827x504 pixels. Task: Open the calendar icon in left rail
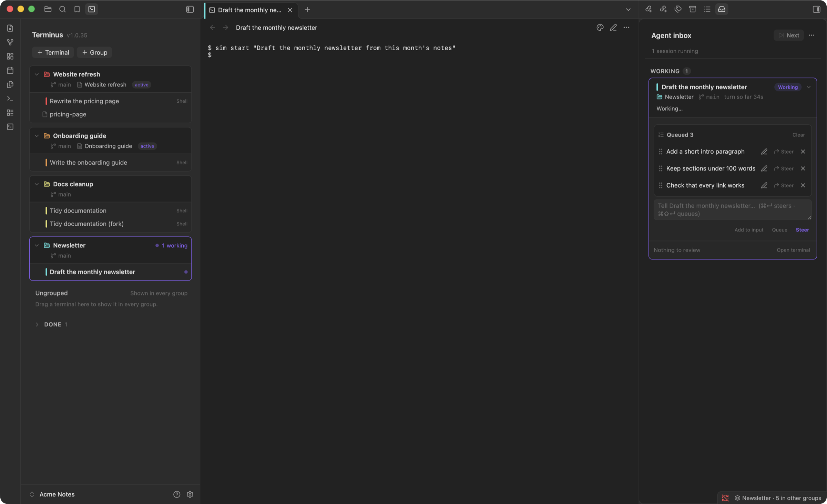click(x=10, y=70)
